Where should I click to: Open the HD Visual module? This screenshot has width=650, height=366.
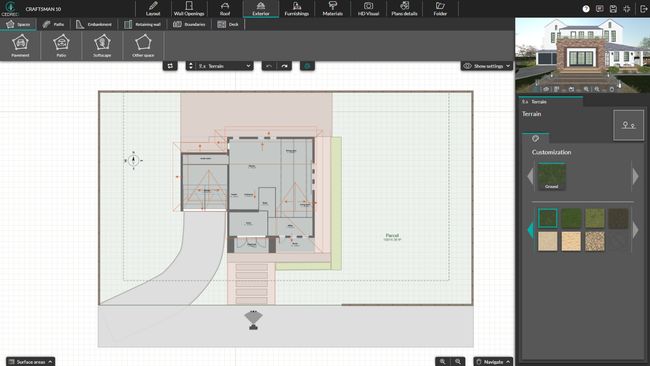(x=368, y=9)
